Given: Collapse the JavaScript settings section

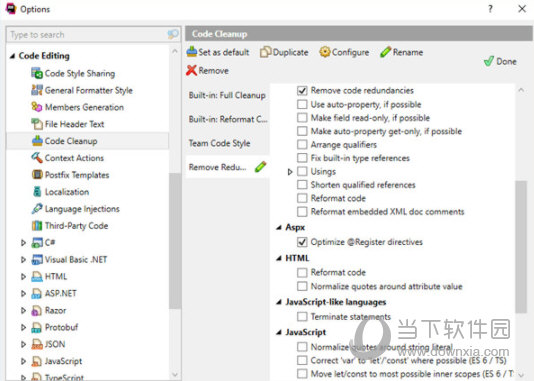Looking at the screenshot, I should (279, 332).
